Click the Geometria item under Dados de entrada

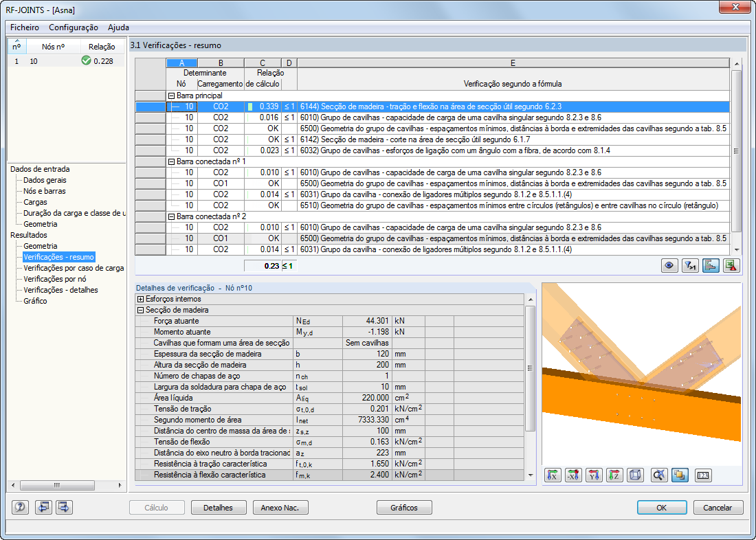pyautogui.click(x=41, y=224)
